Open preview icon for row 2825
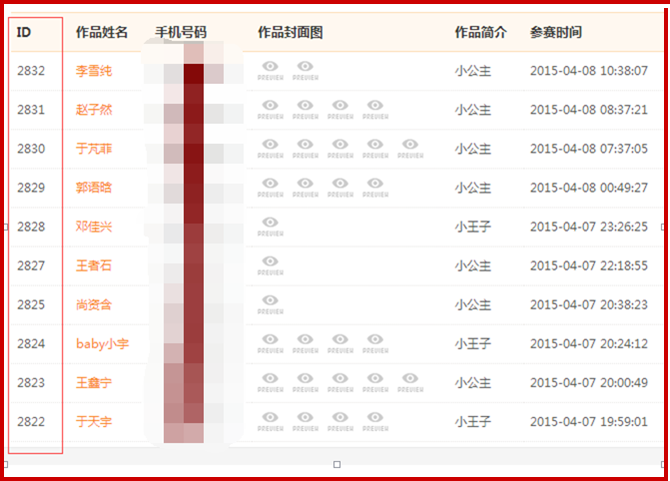The height and width of the screenshot is (481, 670). (270, 303)
